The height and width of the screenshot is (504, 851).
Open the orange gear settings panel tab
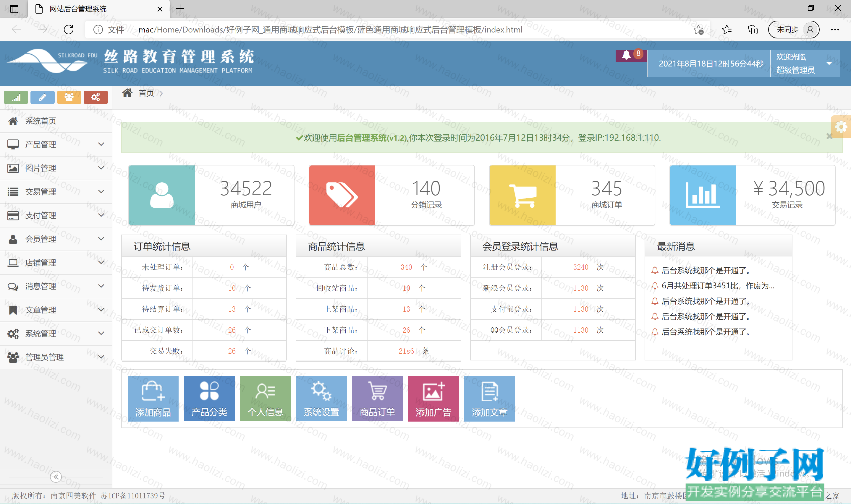(841, 127)
